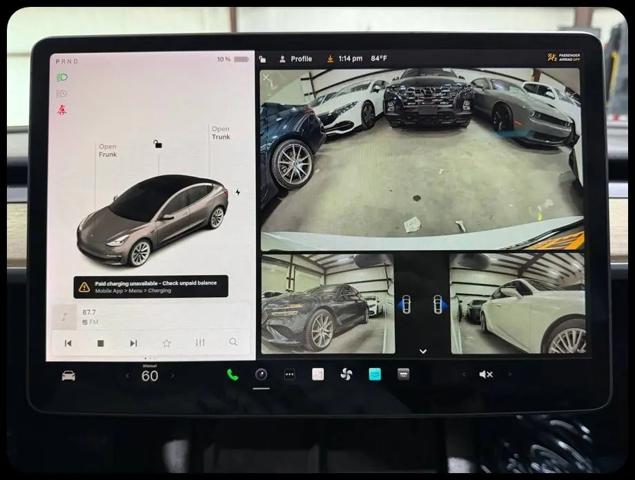Viewport: 635px width, 480px height.
Task: Decrease the cabin temperature below 60
Action: pyautogui.click(x=128, y=376)
